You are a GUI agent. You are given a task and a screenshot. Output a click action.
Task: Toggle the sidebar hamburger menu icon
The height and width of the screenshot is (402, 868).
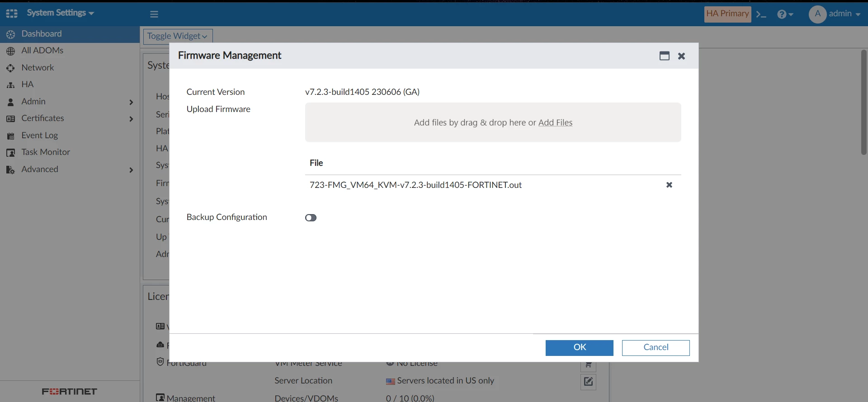coord(154,14)
